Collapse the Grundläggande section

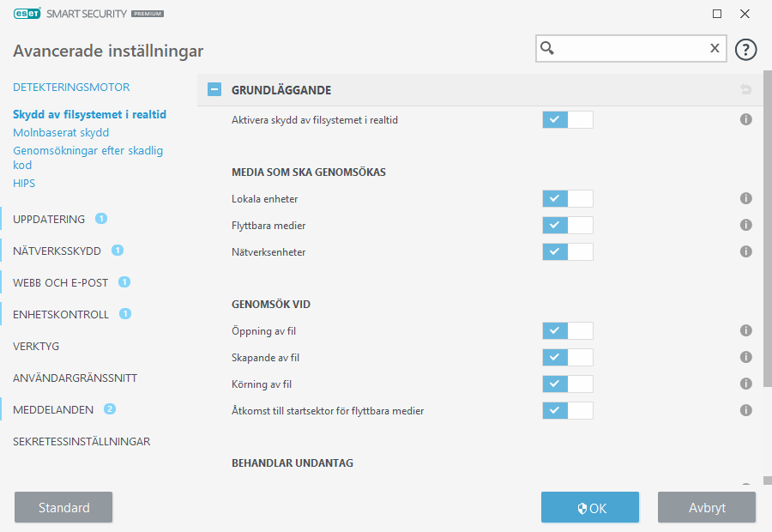click(x=214, y=90)
